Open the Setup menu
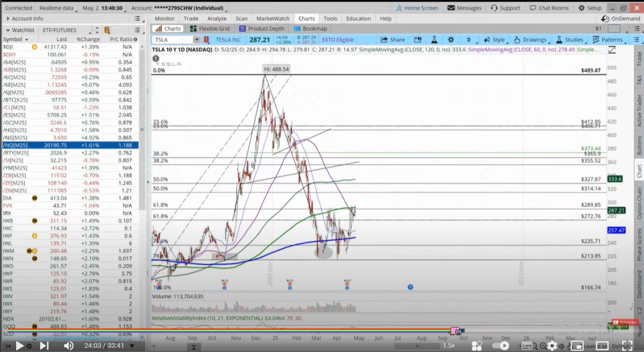 click(590, 8)
